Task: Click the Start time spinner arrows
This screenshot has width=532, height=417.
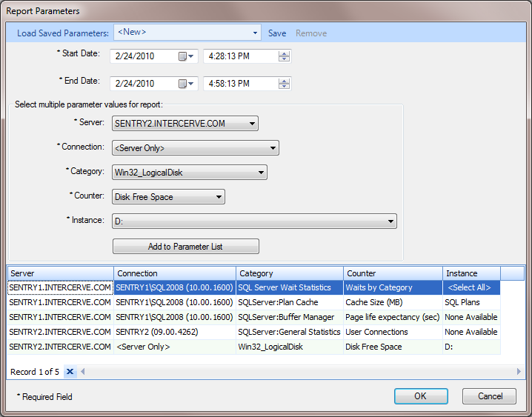Action: [284, 56]
